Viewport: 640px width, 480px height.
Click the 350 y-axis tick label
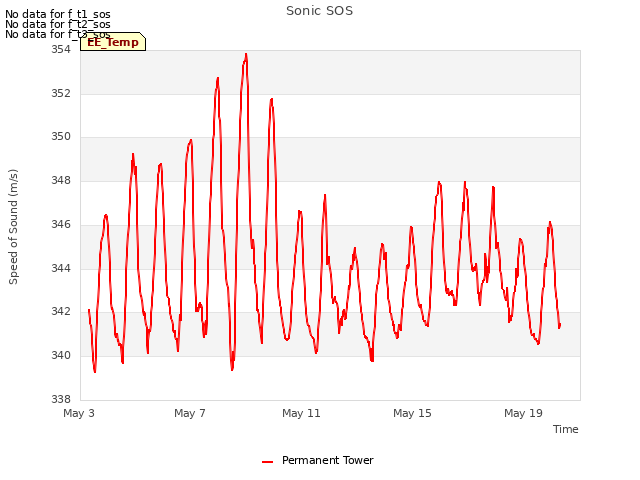61,136
